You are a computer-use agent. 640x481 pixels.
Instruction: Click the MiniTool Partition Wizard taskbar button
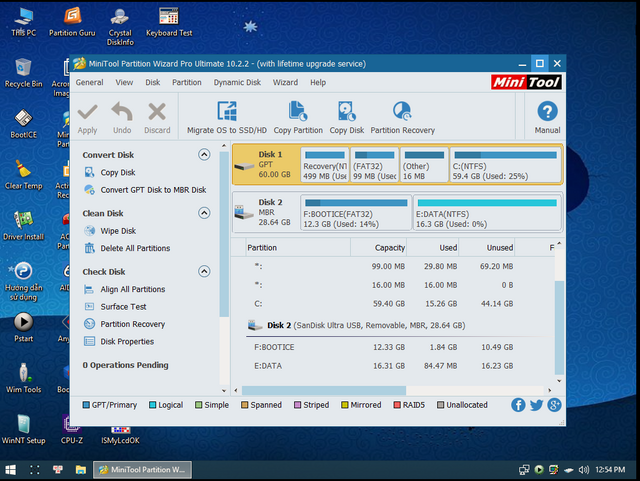pyautogui.click(x=142, y=470)
